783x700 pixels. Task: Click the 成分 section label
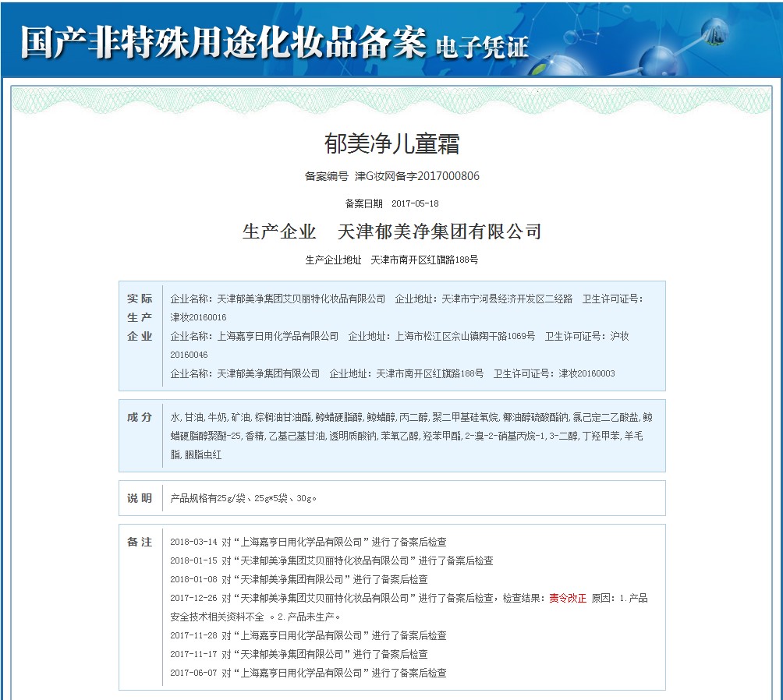140,417
